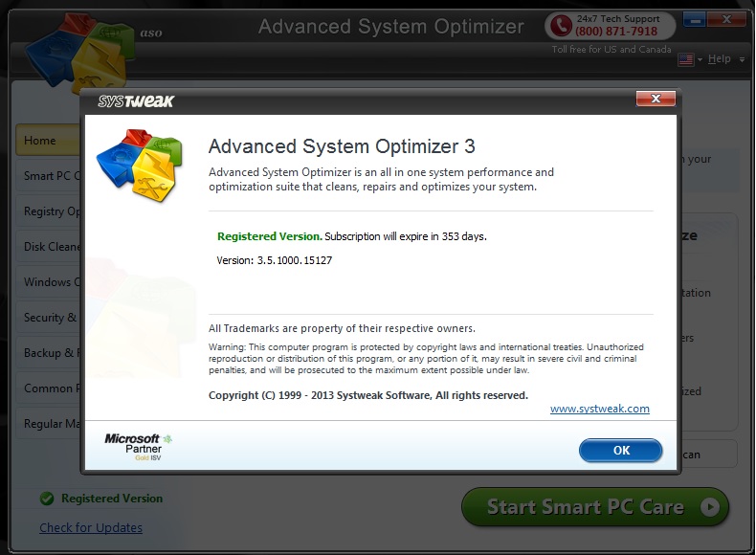Click the Advanced System Optimizer logo in dialog
Screen dimensions: 756x555
[x=140, y=164]
